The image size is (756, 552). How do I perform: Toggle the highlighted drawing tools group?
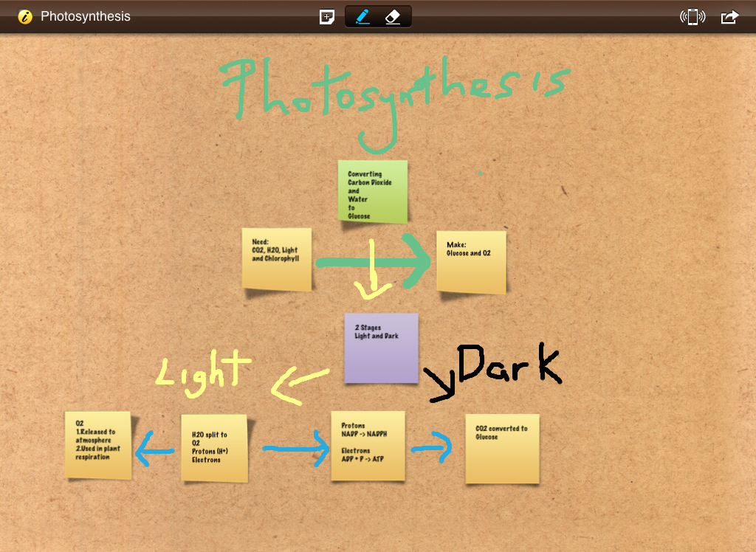378,15
